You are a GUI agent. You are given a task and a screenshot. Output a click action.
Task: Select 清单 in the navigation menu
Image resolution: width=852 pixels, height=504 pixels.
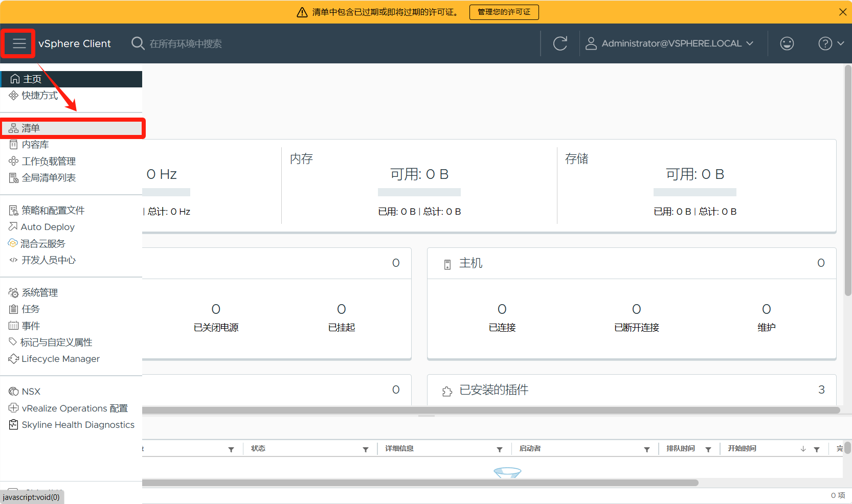31,128
